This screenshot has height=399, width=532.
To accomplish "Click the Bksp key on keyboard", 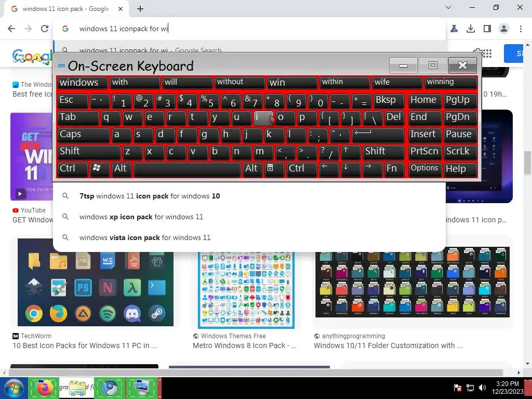I will click(389, 101).
